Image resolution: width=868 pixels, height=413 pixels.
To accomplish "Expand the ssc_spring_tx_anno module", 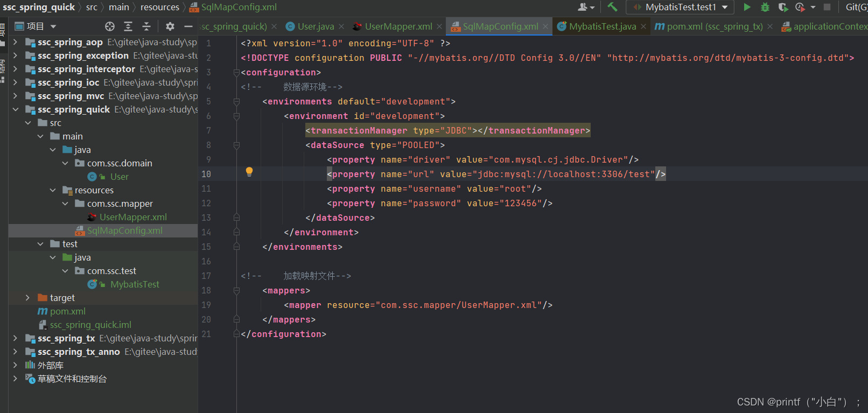I will tap(15, 352).
